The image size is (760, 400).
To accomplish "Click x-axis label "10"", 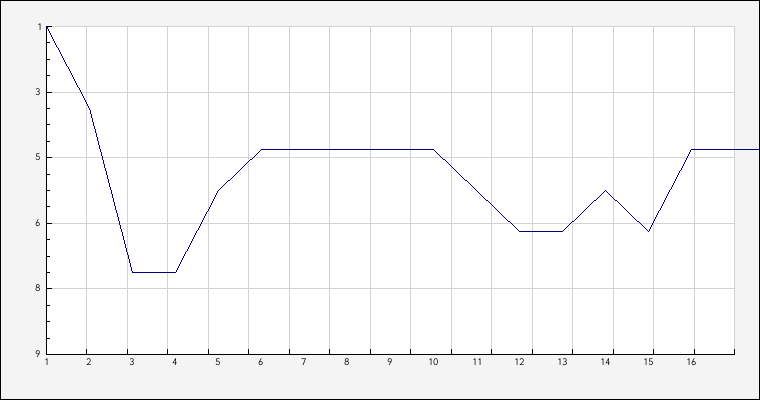I will point(433,362).
